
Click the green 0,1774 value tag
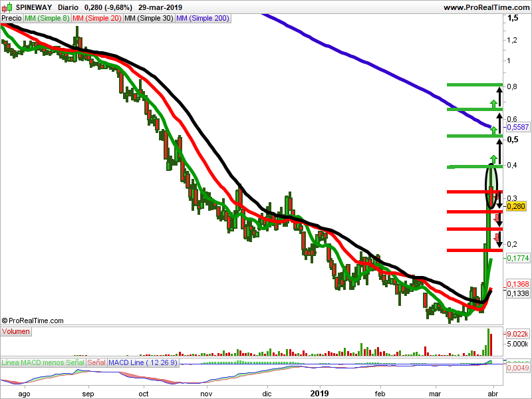point(518,258)
